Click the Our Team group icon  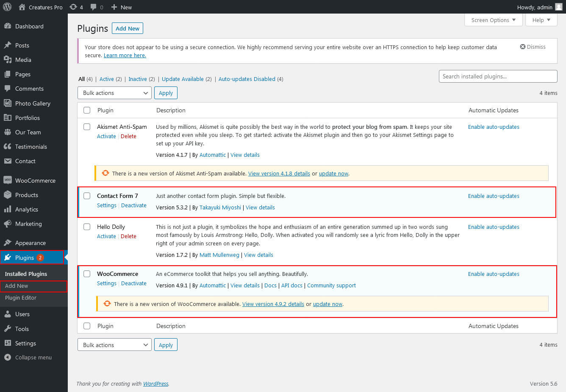(x=8, y=132)
